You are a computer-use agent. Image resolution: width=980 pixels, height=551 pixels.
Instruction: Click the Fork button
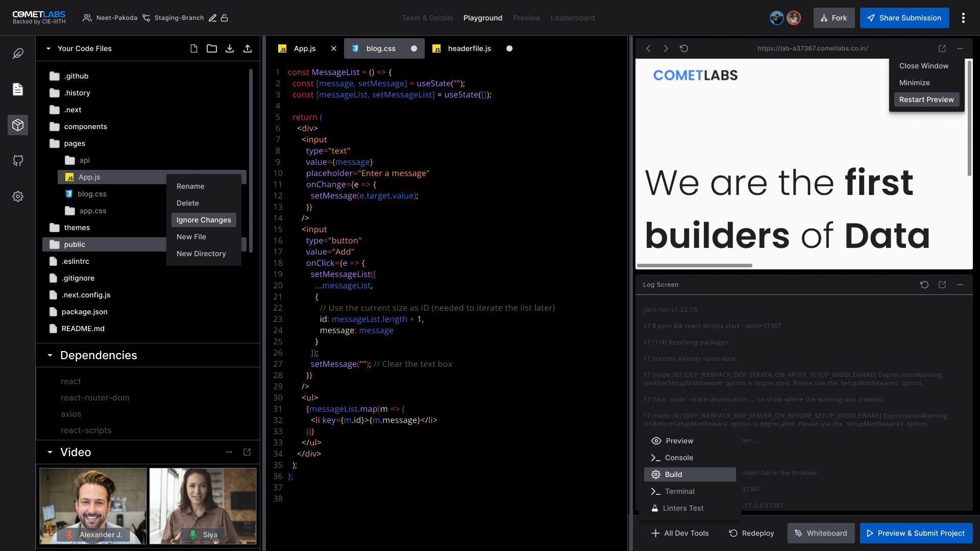834,18
